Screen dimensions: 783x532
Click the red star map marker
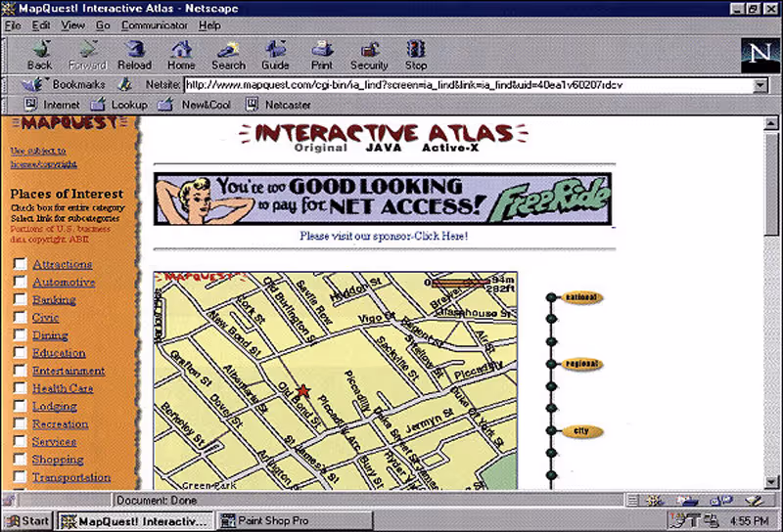302,391
